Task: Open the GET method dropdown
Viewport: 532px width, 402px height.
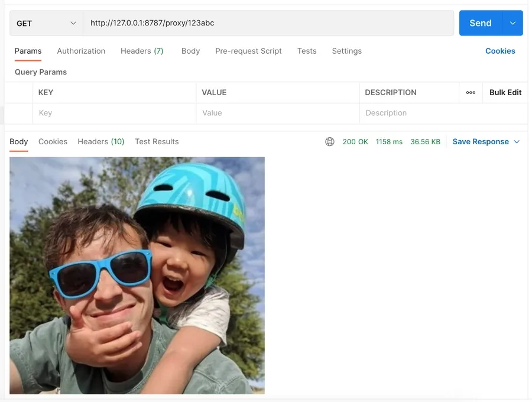Action: click(x=47, y=23)
